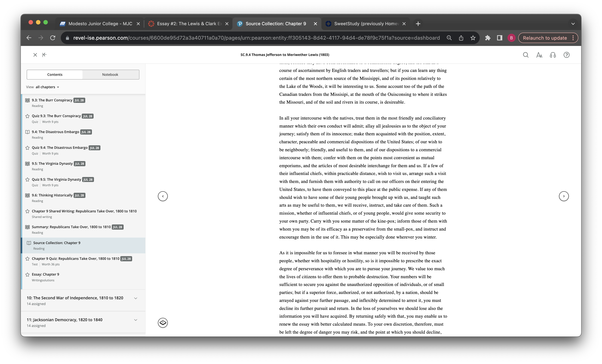Screen dimensions: 602x364
Task: Switch to the Modesto Junior College tab
Action: point(100,24)
